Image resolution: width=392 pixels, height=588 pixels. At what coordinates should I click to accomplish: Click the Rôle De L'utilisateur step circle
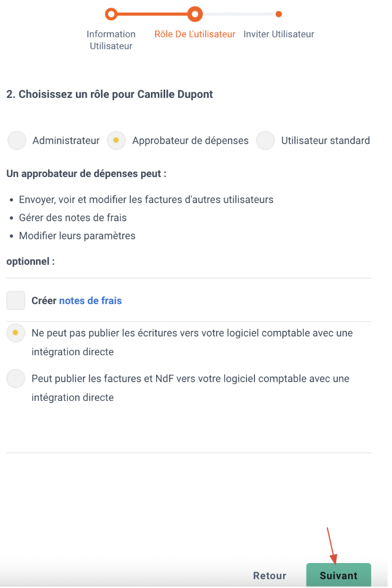coord(195,14)
